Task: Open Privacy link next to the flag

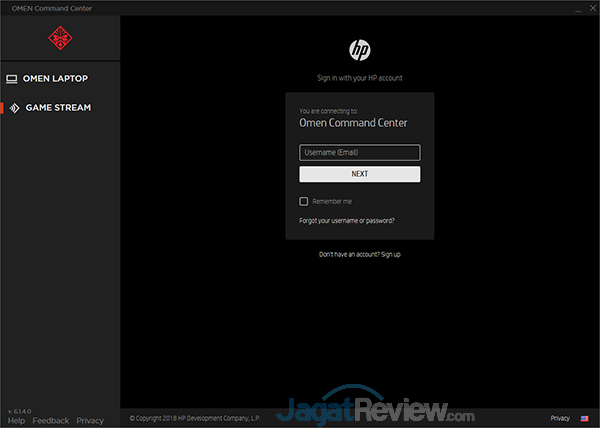Action: click(560, 418)
